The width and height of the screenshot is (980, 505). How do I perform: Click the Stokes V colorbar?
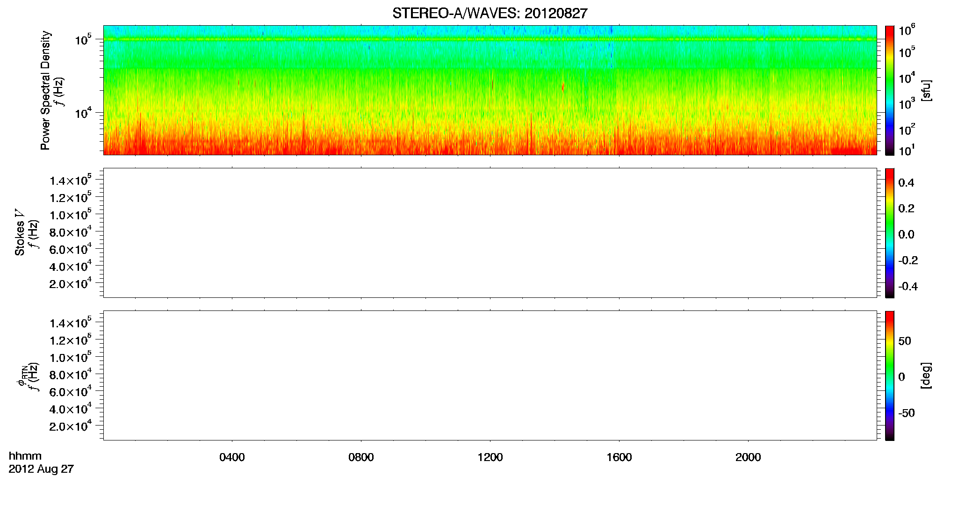pos(890,233)
